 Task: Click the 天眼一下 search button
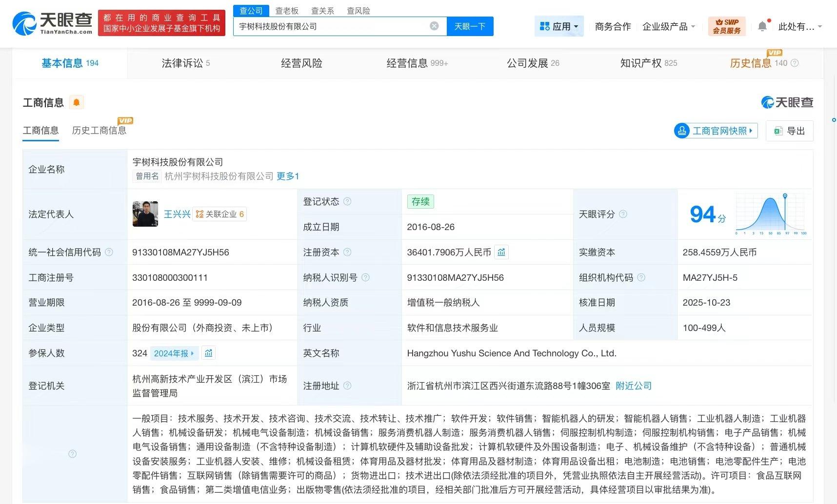[469, 26]
